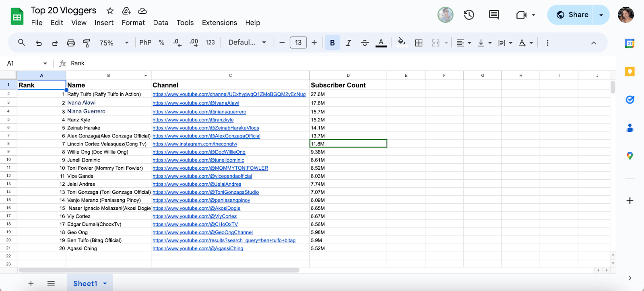Toggle italic formatting
This screenshot has height=291, width=644.
[x=349, y=43]
